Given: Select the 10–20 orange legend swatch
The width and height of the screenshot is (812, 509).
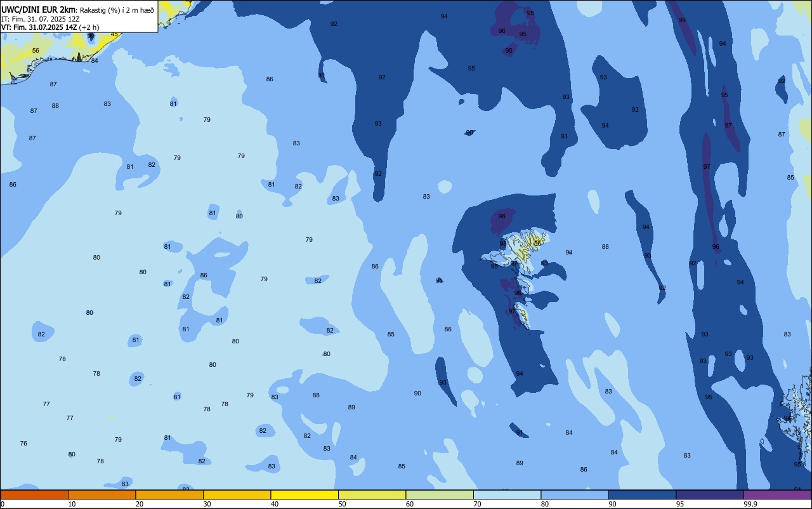Looking at the screenshot, I should 101,494.
